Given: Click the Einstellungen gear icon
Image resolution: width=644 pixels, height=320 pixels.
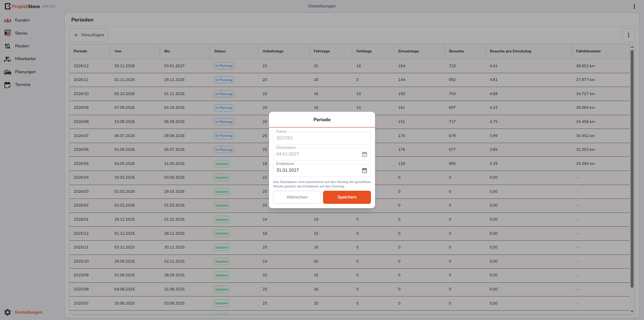Looking at the screenshot, I should pyautogui.click(x=8, y=312).
